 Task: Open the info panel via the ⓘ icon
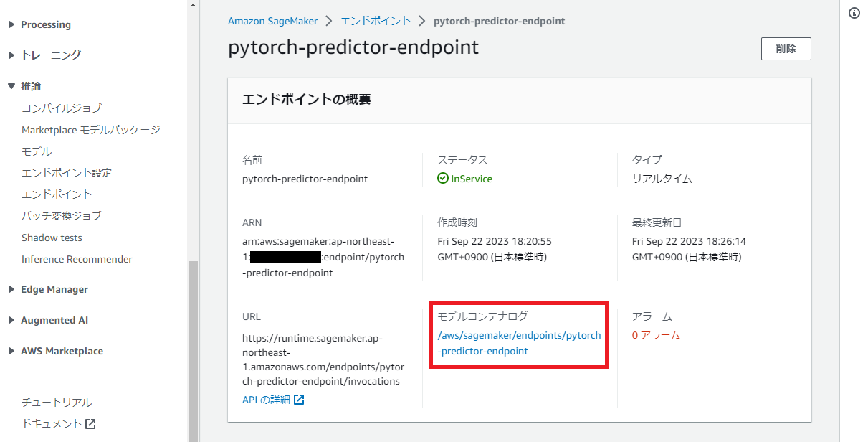point(853,12)
